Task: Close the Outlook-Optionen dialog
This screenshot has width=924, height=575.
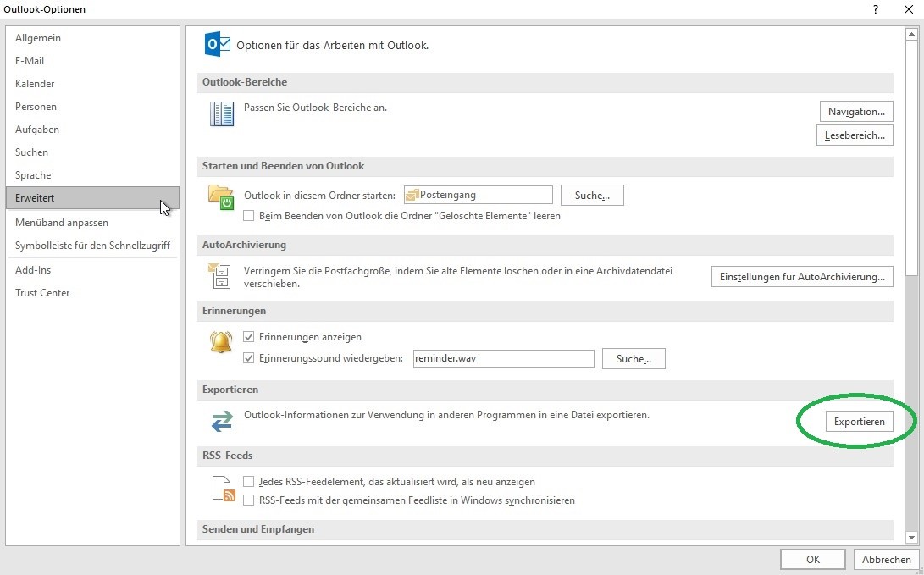Action: pos(908,8)
